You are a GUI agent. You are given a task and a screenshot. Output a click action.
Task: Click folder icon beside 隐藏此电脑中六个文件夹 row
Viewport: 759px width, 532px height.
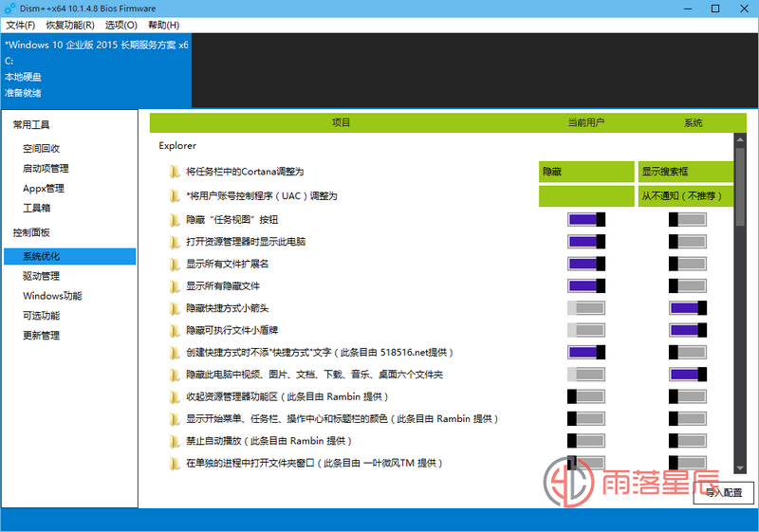click(x=175, y=375)
